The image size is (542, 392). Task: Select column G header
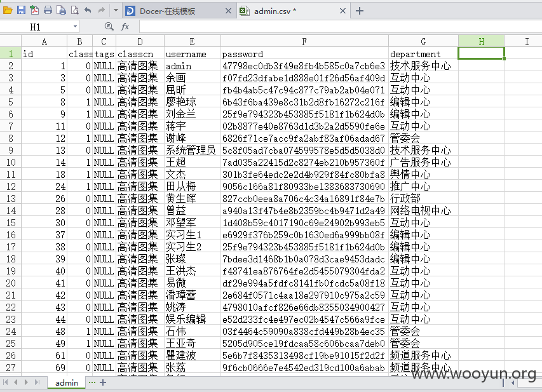[x=423, y=42]
